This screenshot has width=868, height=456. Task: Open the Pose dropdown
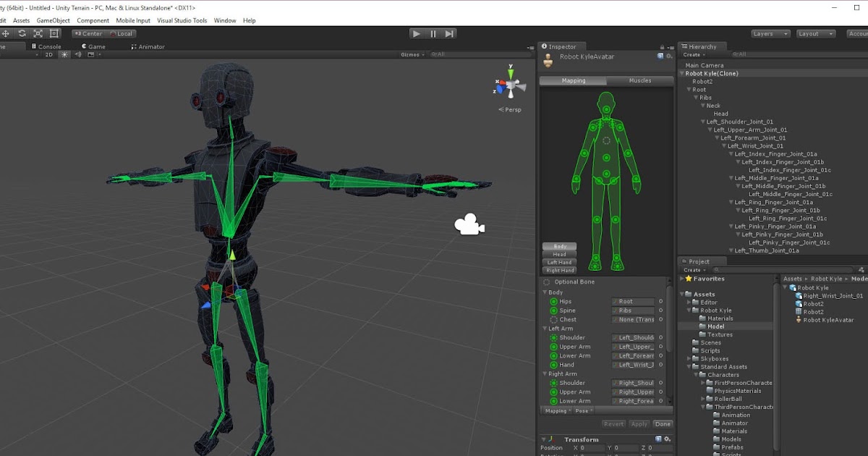click(x=583, y=410)
